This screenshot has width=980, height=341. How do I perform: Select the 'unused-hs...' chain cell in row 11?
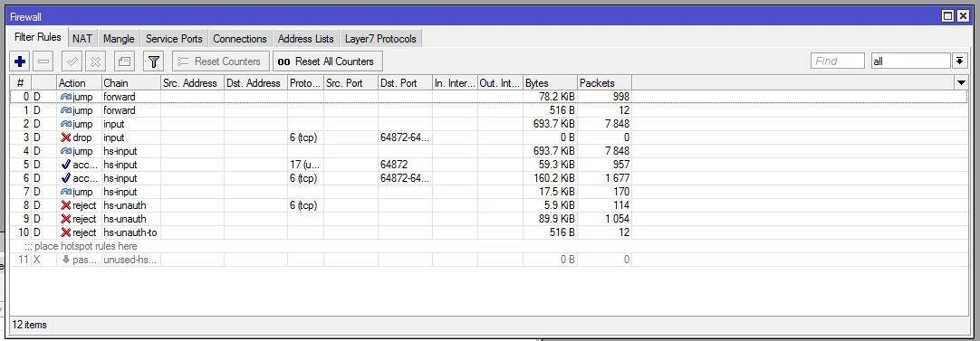click(x=130, y=260)
